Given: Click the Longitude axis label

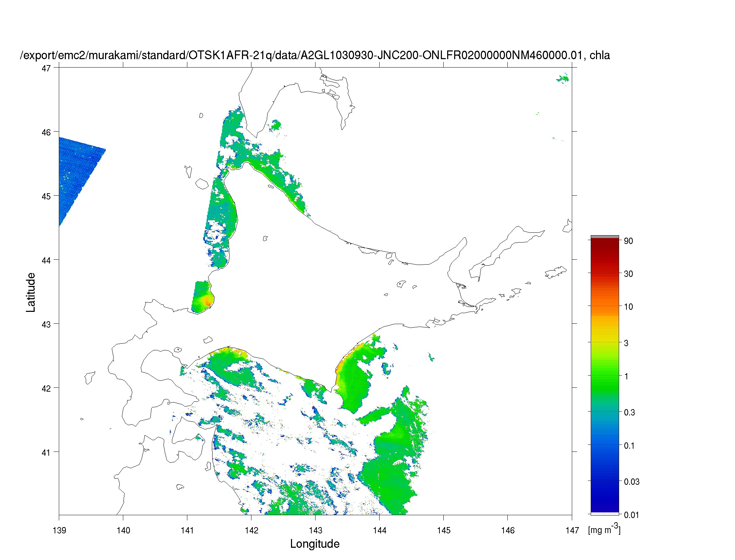Looking at the screenshot, I should [315, 544].
